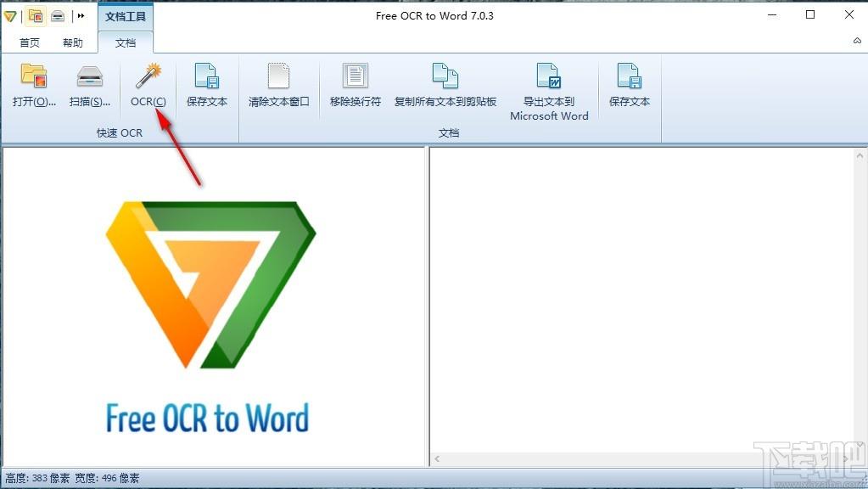
Task: Click 保存文本 in the 快速 OCR group
Action: [207, 86]
